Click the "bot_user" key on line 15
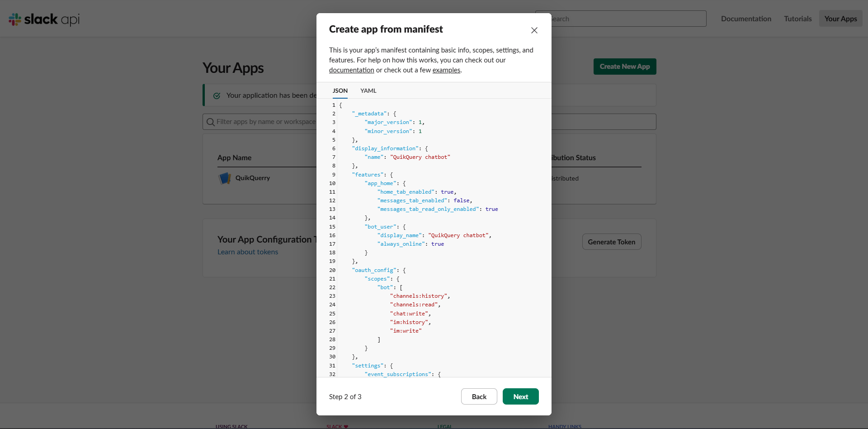 pos(381,227)
